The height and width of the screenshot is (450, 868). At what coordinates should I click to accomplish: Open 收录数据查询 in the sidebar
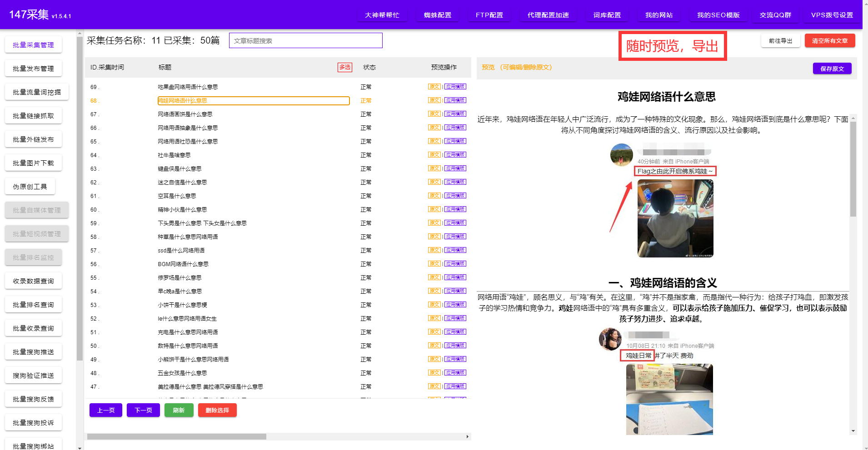[x=33, y=281]
